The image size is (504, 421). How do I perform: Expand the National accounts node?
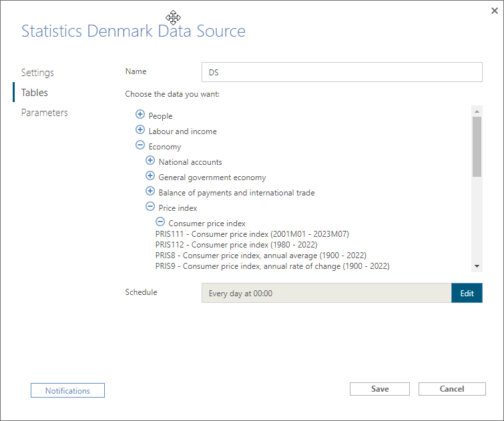150,160
